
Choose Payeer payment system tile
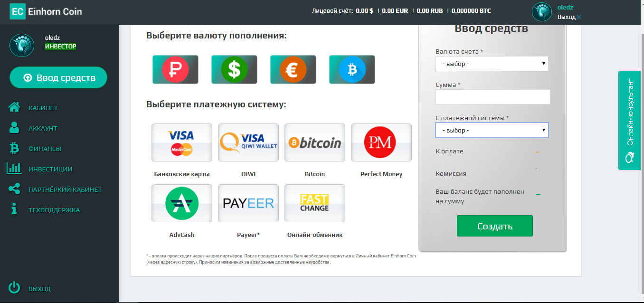pos(248,203)
